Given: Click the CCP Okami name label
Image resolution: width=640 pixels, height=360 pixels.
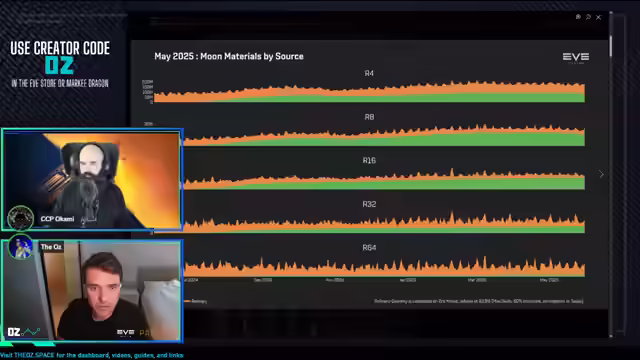Looking at the screenshot, I should (57, 219).
